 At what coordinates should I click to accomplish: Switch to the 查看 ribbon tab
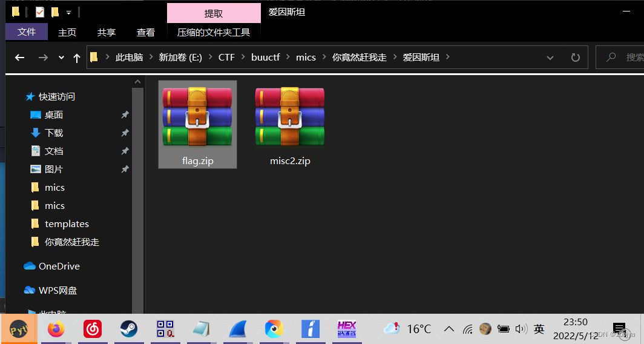[146, 32]
